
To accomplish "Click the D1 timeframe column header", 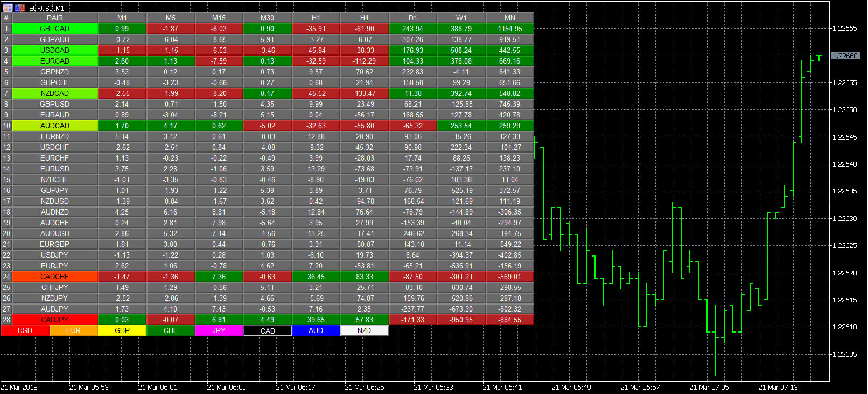I will 413,18.
